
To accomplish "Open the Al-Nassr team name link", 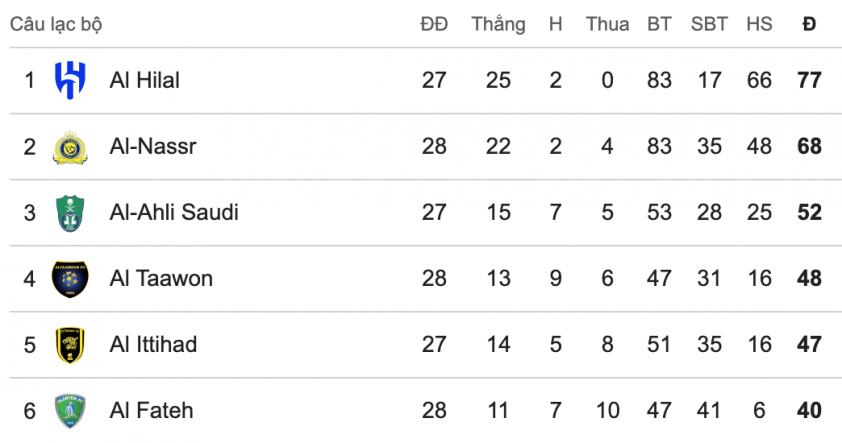I will (153, 147).
